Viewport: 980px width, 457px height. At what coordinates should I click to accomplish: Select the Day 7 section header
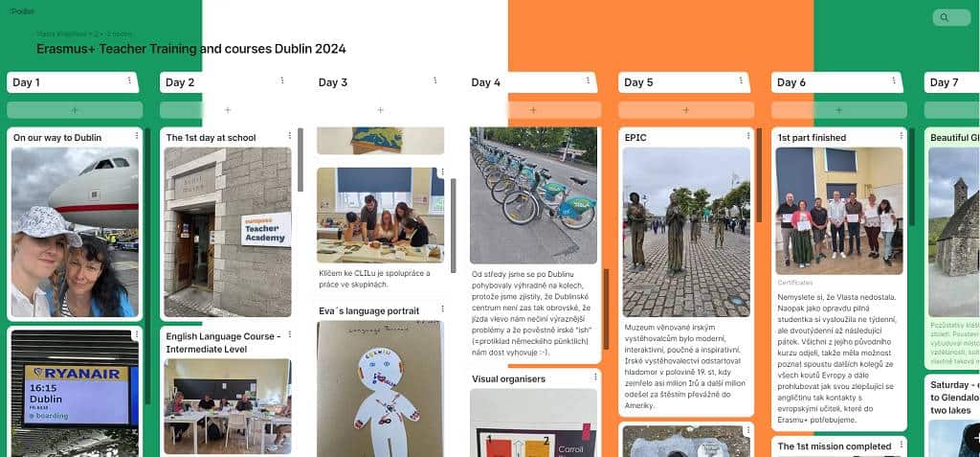[x=951, y=82]
